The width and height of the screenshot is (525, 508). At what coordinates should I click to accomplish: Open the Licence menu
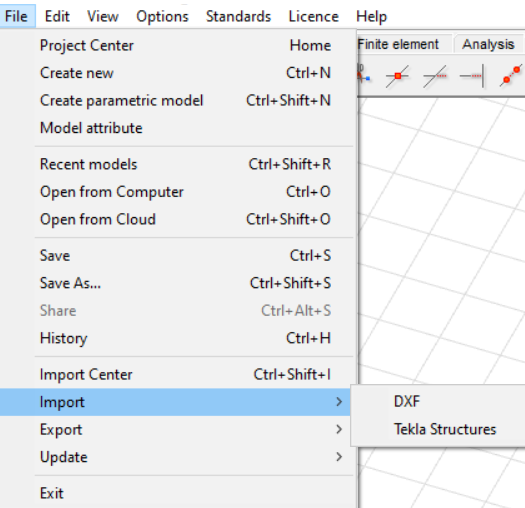pyautogui.click(x=313, y=16)
